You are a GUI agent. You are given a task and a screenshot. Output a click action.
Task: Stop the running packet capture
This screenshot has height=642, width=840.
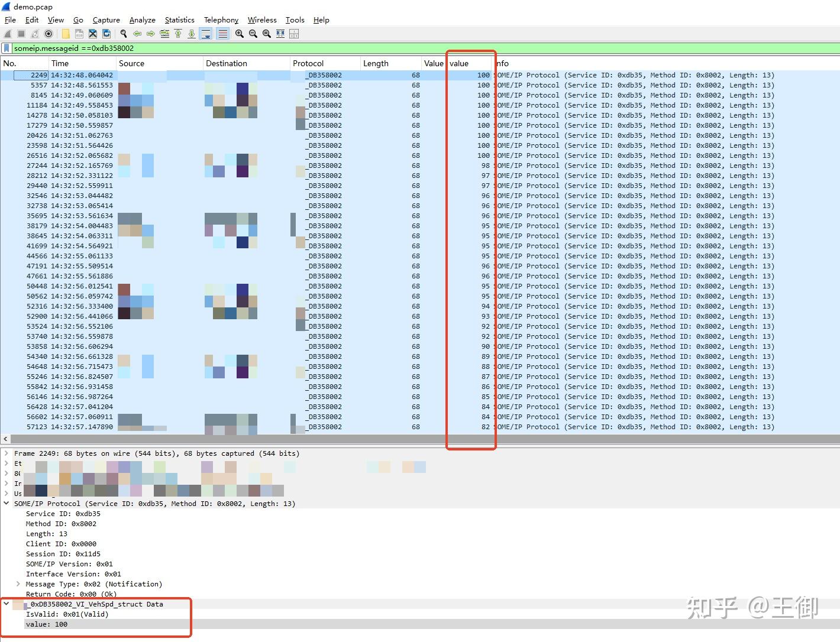(x=20, y=34)
